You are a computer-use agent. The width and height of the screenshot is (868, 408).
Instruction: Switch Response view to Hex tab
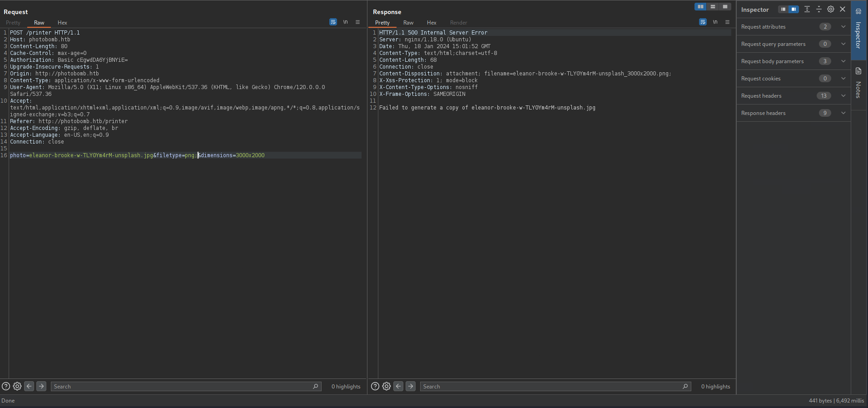click(x=432, y=23)
